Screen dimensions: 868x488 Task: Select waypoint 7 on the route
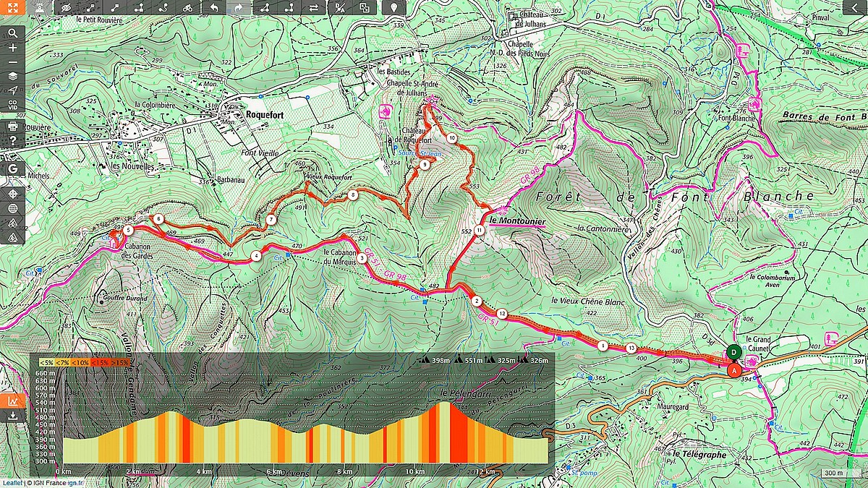(271, 219)
